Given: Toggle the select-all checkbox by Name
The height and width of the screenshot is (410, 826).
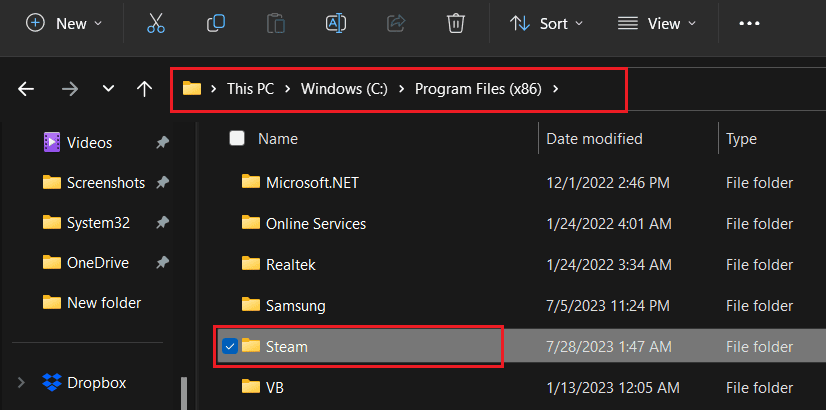Looking at the screenshot, I should tap(237, 139).
